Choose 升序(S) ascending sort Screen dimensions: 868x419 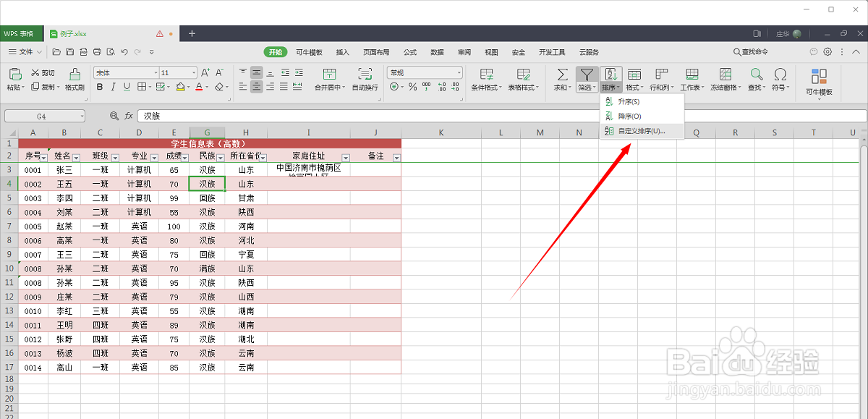(x=642, y=102)
